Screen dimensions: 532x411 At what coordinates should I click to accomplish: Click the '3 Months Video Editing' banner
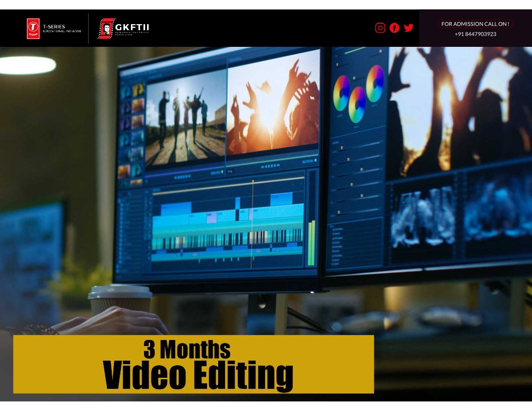pos(193,364)
